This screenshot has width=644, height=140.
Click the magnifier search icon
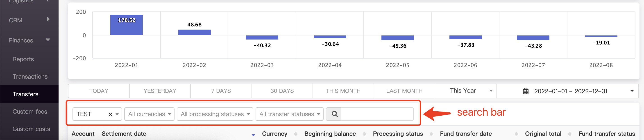334,114
